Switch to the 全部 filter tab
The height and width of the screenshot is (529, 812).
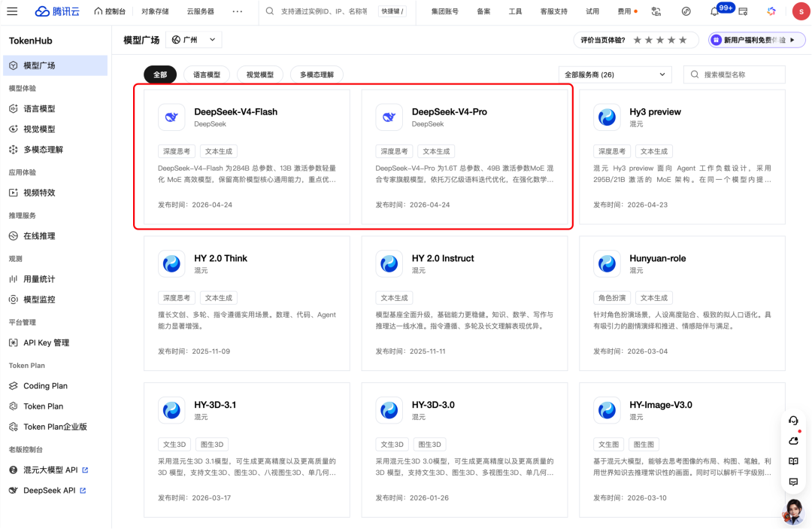(x=159, y=74)
